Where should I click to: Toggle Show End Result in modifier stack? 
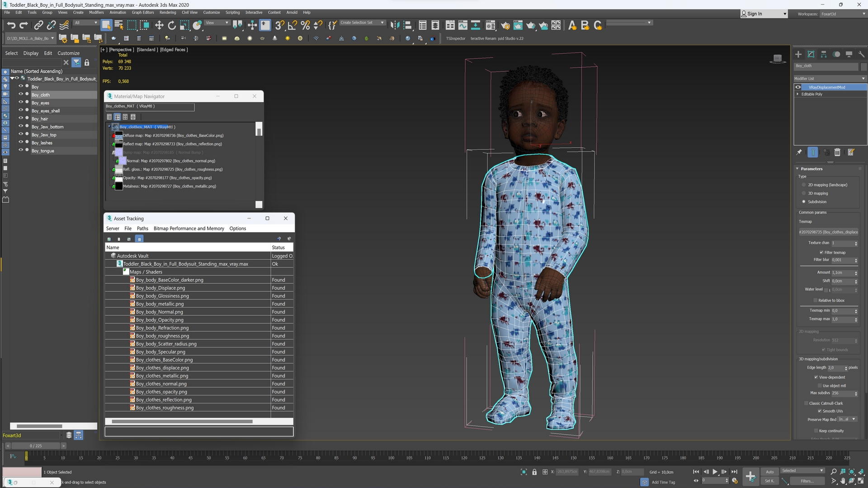[x=813, y=152]
